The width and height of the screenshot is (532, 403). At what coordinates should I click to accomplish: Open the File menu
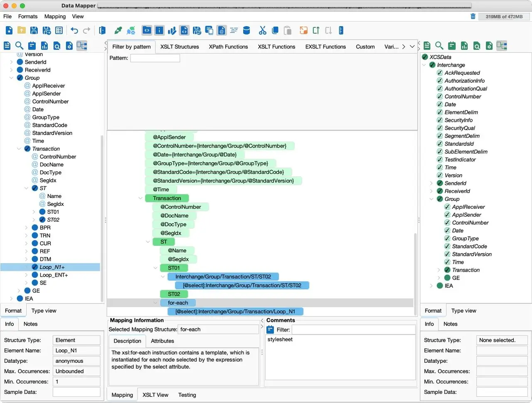pyautogui.click(x=7, y=16)
